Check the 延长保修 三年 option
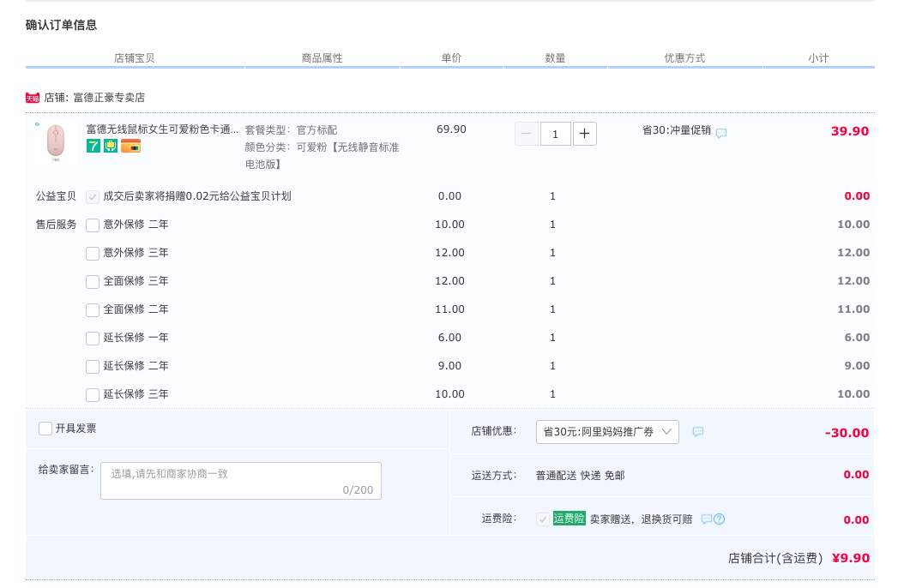Screen dimensions: 910x588 tap(93, 395)
